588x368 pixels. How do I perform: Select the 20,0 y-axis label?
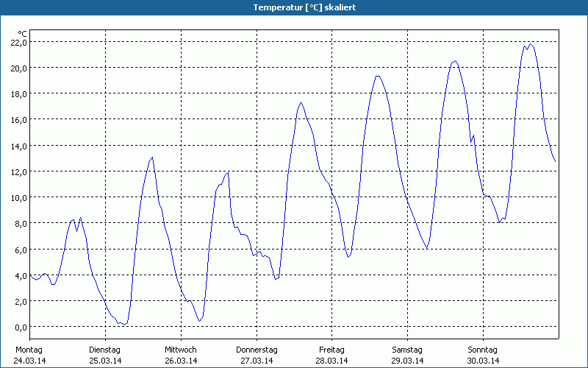(18, 68)
